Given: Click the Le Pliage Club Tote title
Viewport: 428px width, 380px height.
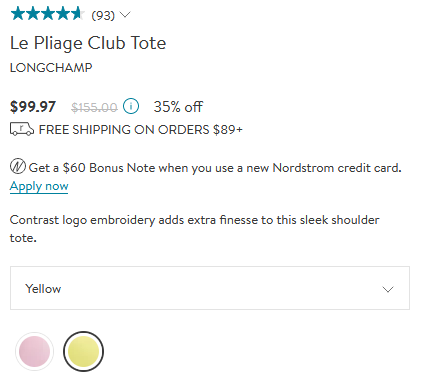Looking at the screenshot, I should coord(88,43).
